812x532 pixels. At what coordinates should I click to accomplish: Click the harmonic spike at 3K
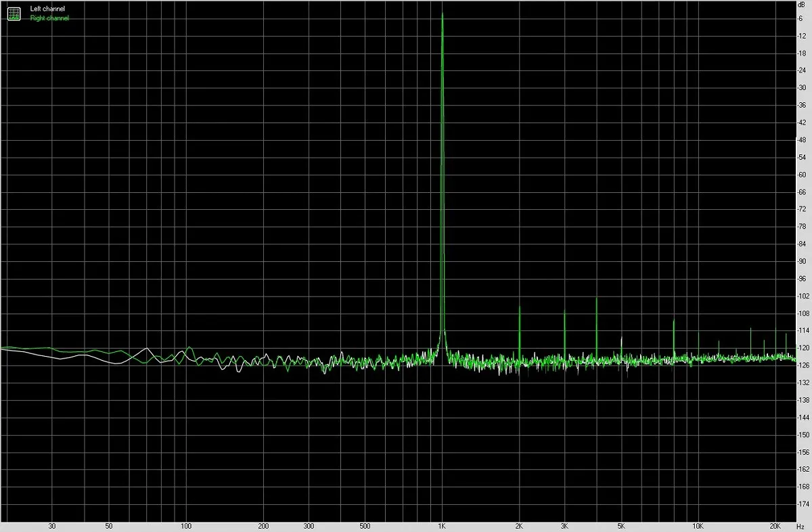(564, 334)
